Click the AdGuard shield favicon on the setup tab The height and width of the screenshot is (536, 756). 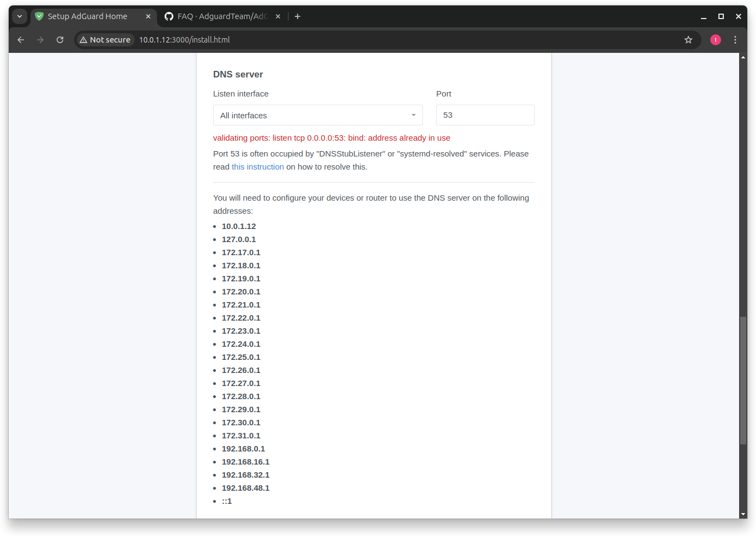39,16
